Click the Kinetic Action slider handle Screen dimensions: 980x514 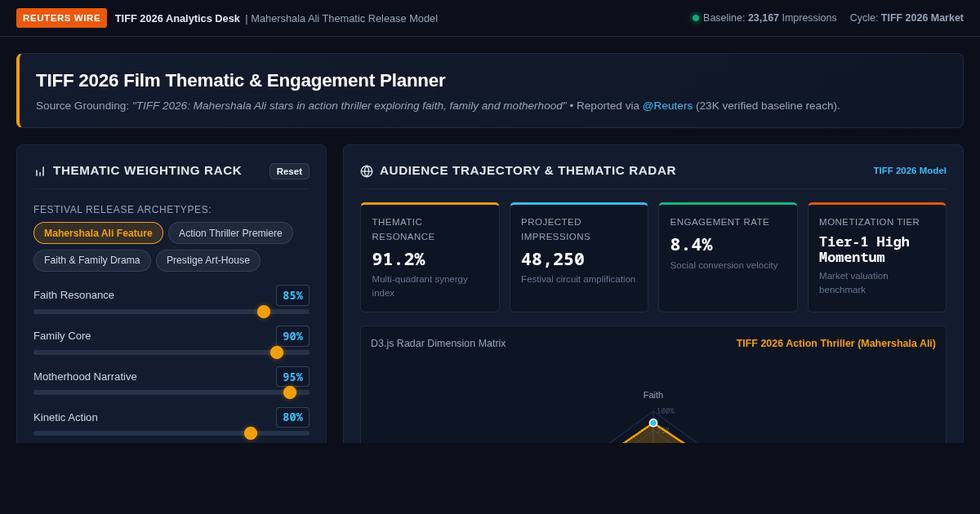point(251,433)
